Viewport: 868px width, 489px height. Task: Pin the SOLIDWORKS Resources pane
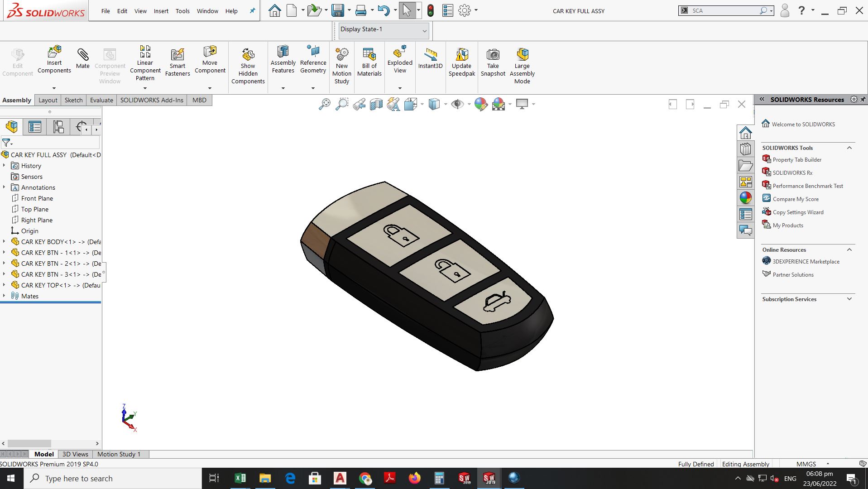pyautogui.click(x=863, y=99)
